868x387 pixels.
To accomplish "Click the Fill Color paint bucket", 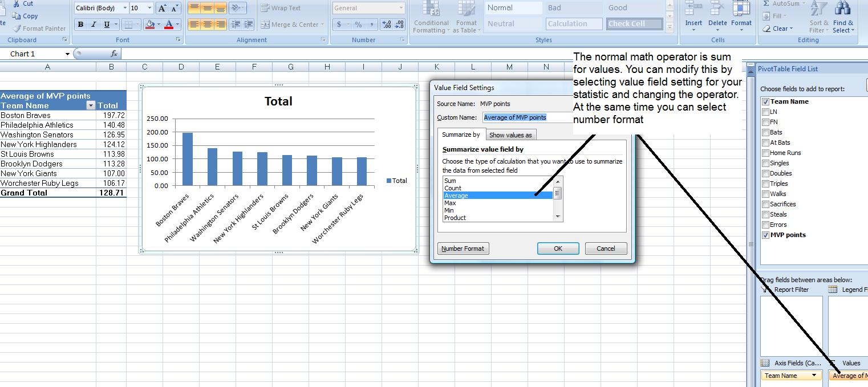I will click(149, 25).
